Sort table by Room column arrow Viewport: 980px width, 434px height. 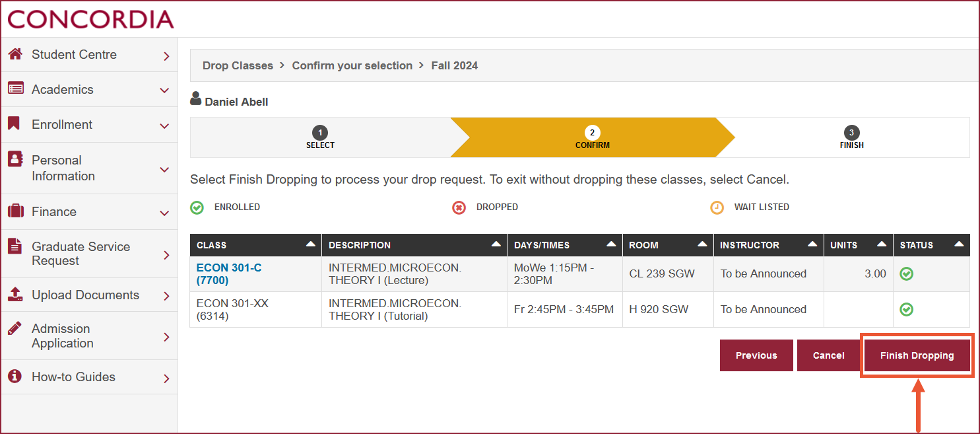point(703,244)
